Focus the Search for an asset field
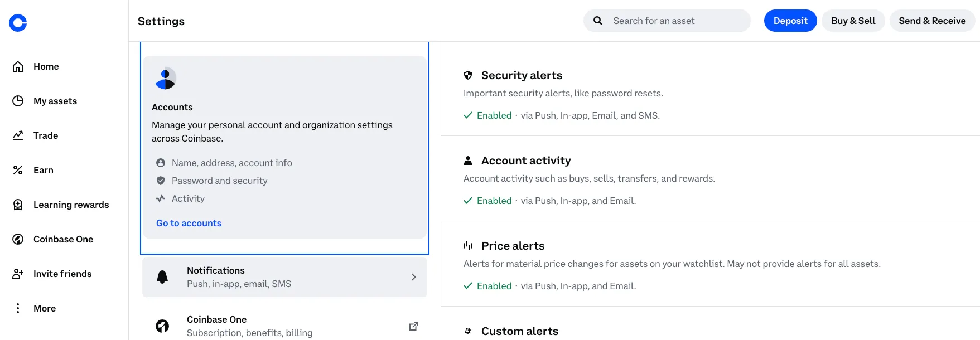The image size is (980, 340). pyautogui.click(x=667, y=21)
